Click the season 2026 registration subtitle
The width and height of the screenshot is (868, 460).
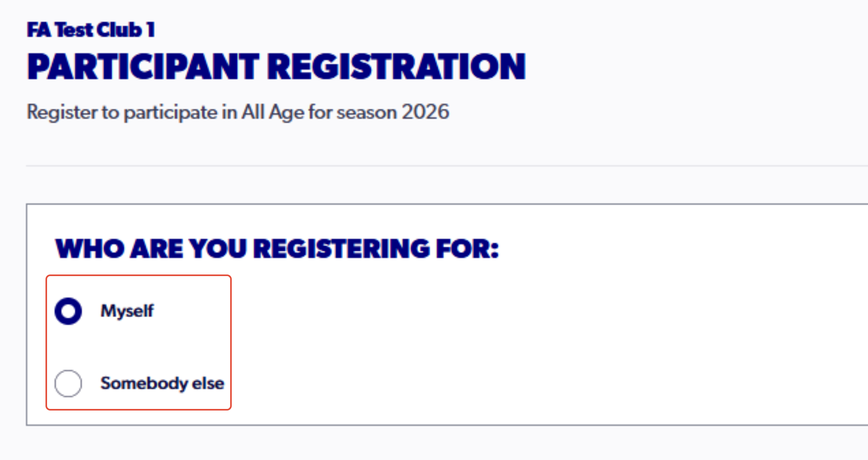[x=238, y=112]
